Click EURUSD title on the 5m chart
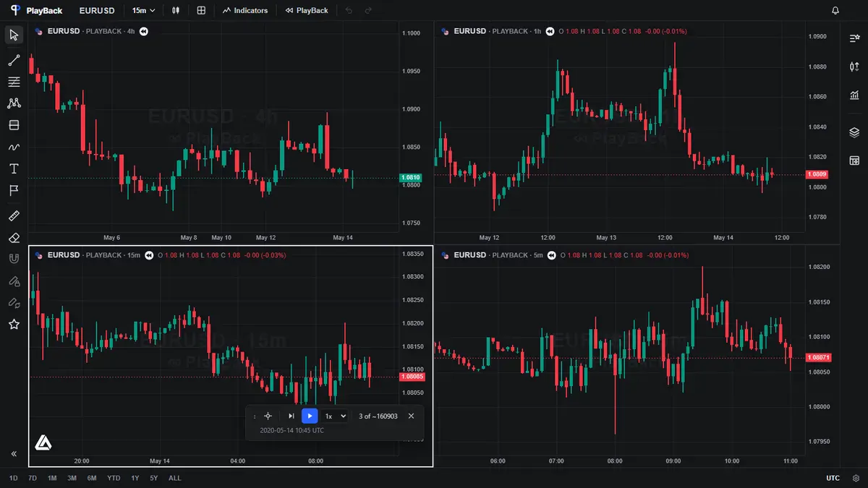 coord(470,255)
